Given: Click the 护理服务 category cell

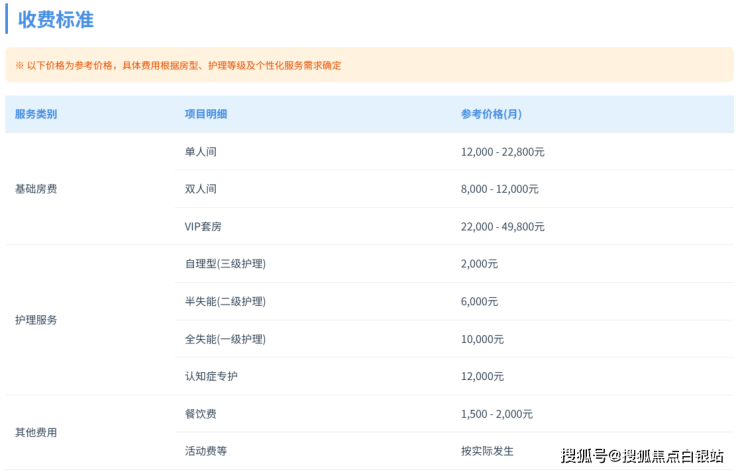Looking at the screenshot, I should point(36,320).
